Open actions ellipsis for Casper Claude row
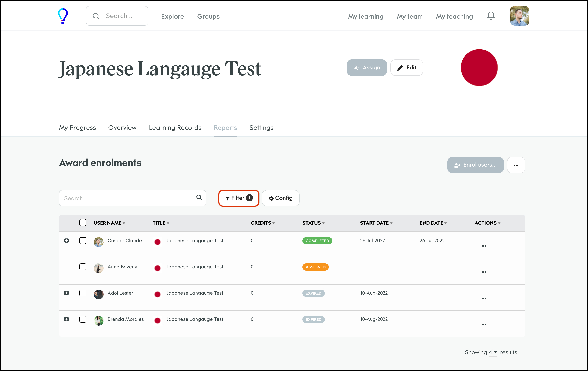Screen dimensions: 588x371 (483, 246)
